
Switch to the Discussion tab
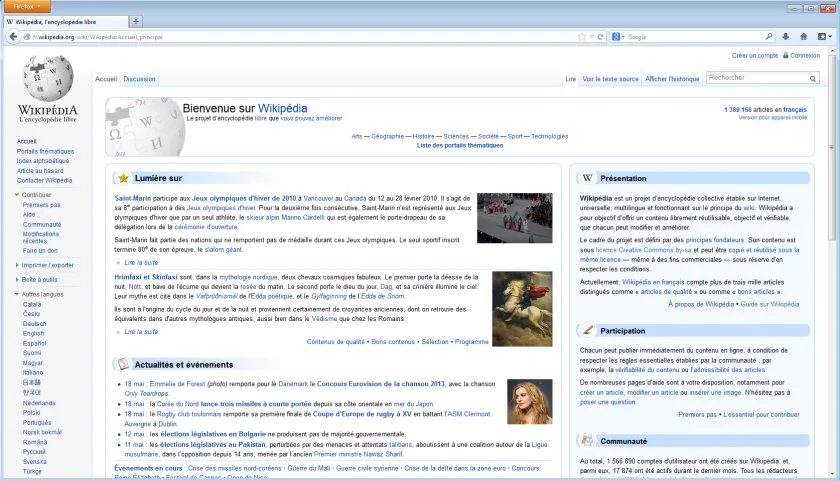point(139,79)
